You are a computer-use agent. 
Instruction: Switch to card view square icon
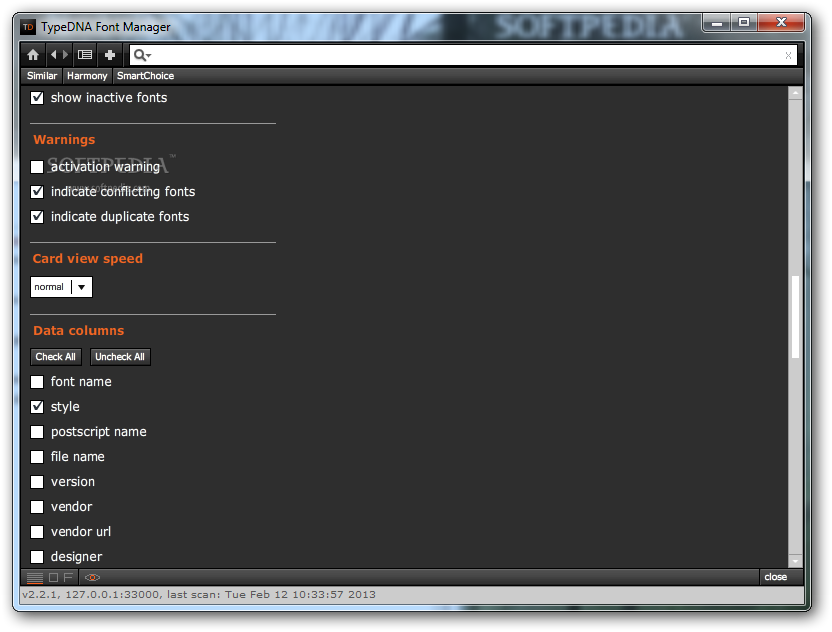53,577
